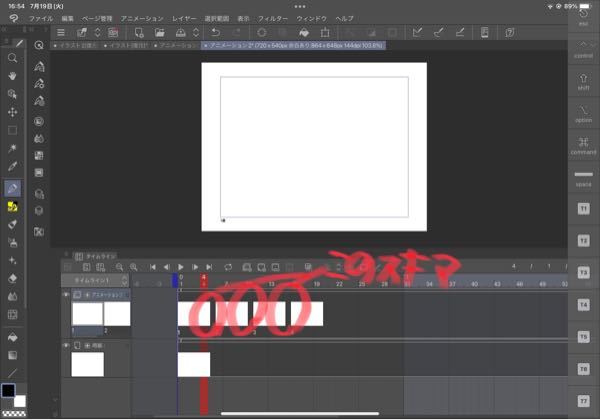Select the Gradient tool

point(12,355)
